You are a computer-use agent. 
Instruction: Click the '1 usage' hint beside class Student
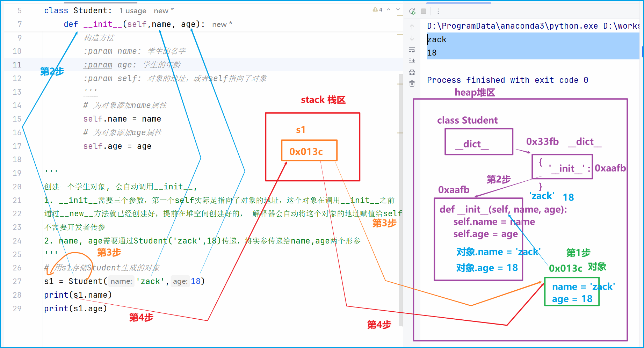[133, 11]
